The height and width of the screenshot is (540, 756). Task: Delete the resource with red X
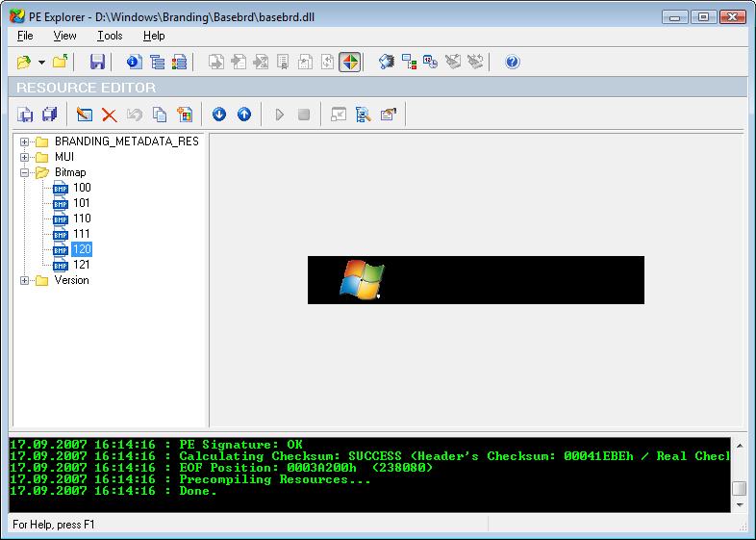click(x=110, y=115)
